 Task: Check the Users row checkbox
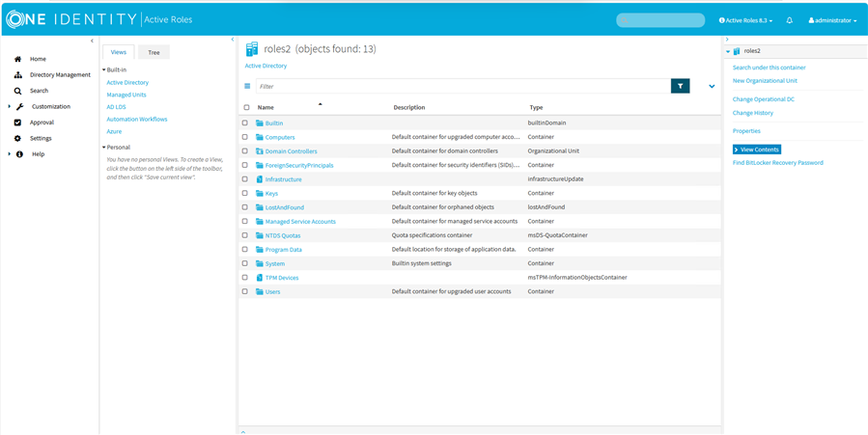244,291
